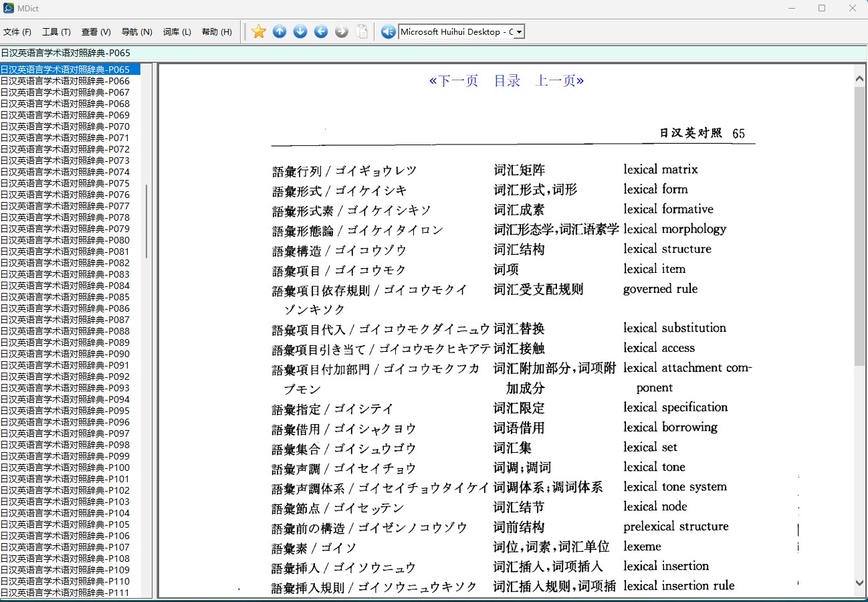This screenshot has width=868, height=602.
Task: Select entry 日汉英语言学术语对照辞典-P106
Action: [70, 536]
